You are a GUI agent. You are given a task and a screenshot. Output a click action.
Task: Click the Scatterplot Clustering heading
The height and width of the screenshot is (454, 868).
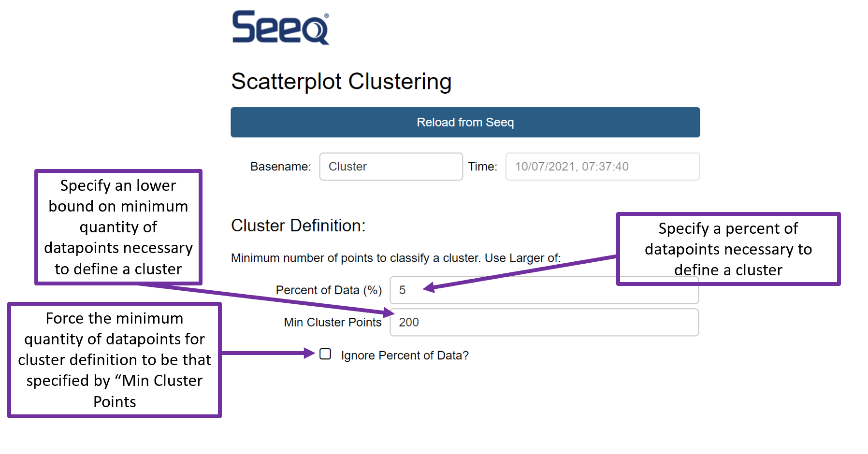(341, 81)
